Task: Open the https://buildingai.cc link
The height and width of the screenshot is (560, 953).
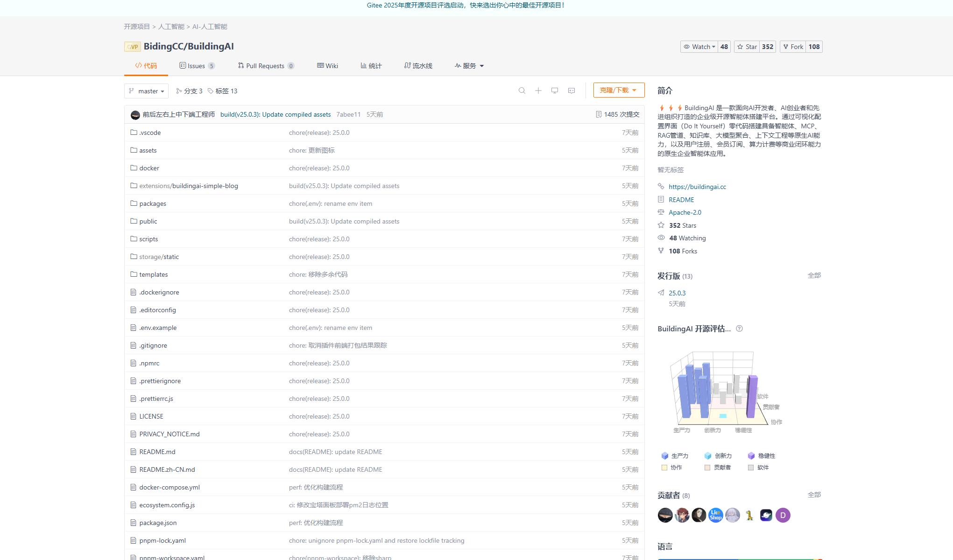Action: [697, 187]
